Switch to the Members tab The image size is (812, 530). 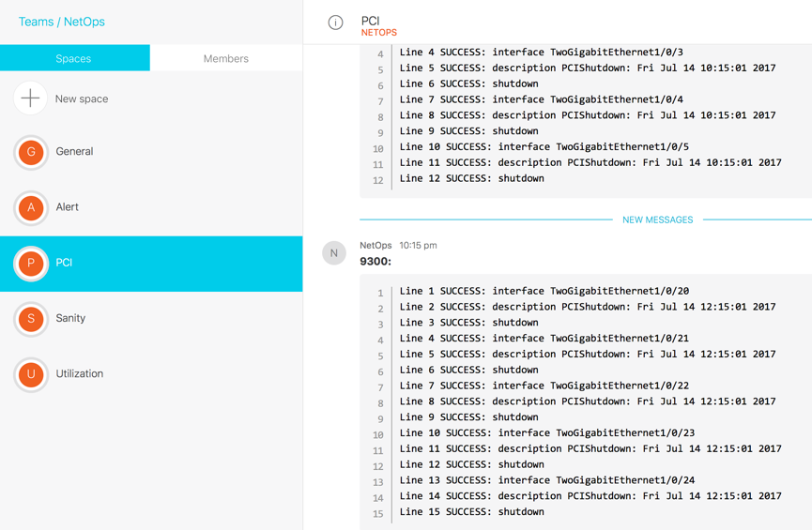(x=226, y=58)
